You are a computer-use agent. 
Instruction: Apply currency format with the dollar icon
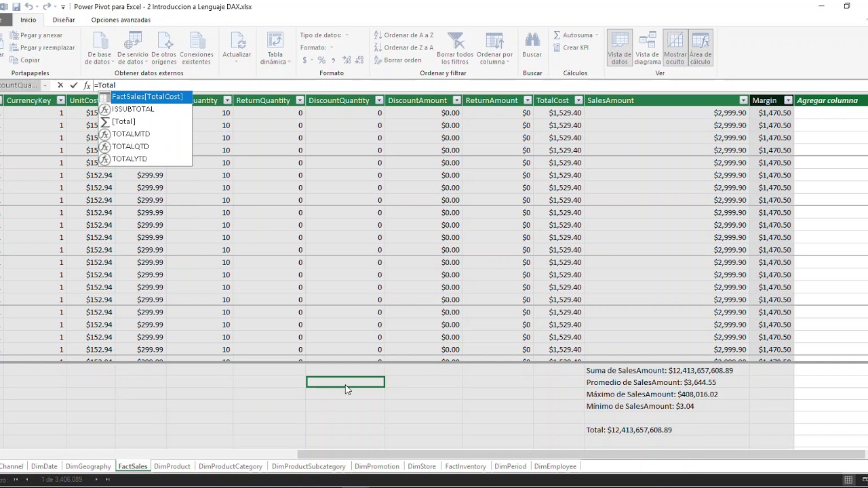305,60
